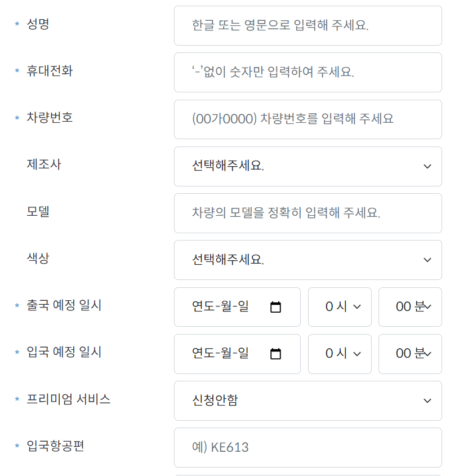Open the arrival date calendar picker icon
459x476 pixels.
(x=275, y=353)
